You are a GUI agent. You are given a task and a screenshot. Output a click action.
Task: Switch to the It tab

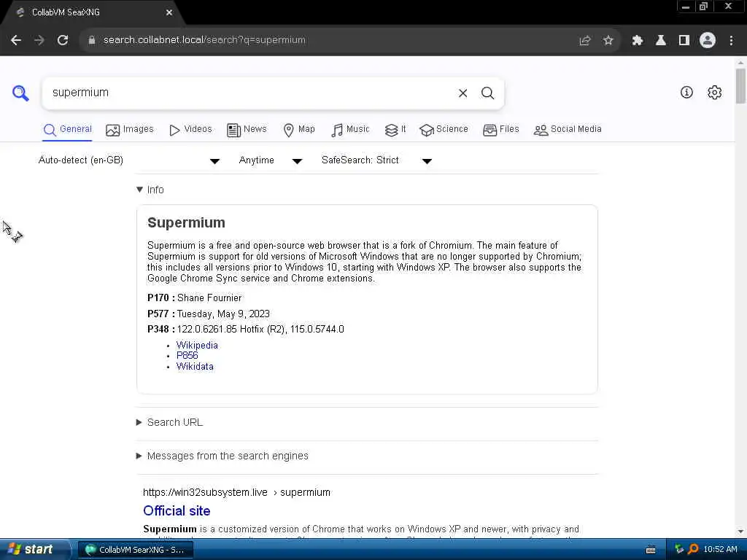pos(395,130)
